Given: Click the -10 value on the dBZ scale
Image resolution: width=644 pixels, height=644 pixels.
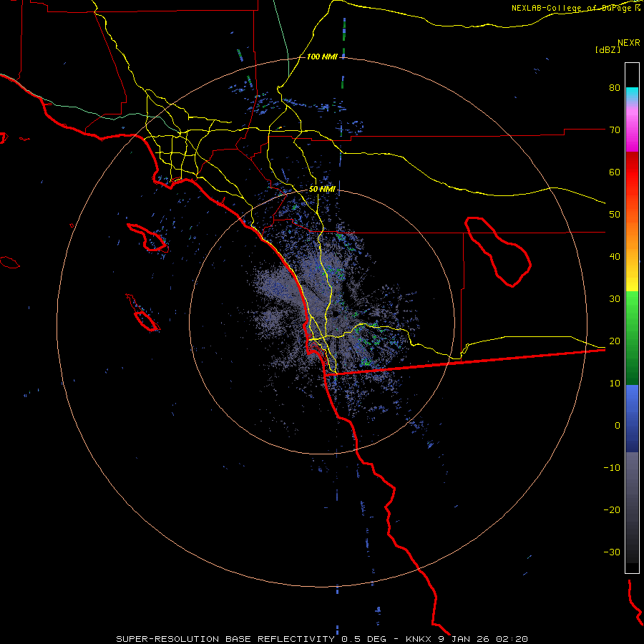Looking at the screenshot, I should pyautogui.click(x=612, y=468).
